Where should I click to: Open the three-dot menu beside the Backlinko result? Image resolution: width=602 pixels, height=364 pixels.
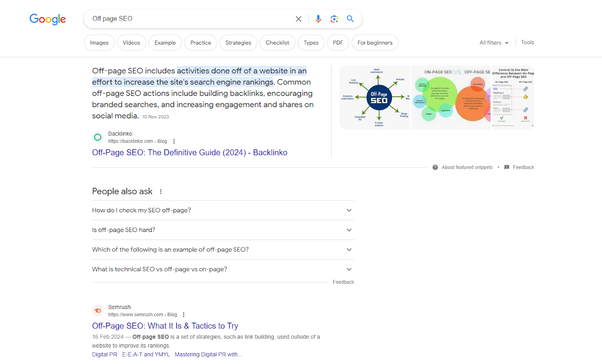pyautogui.click(x=174, y=141)
